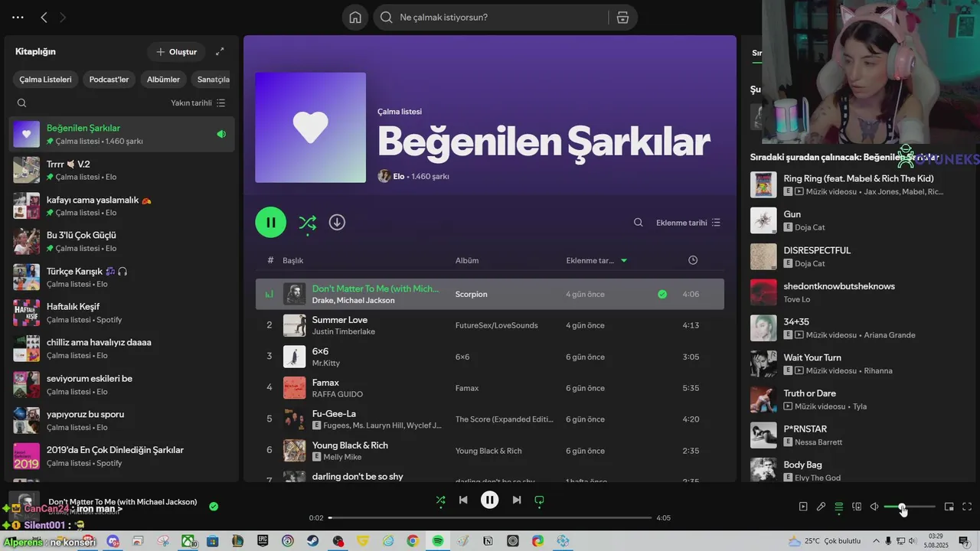The height and width of the screenshot is (551, 980).
Task: Show lyrics with the microphone icon
Action: coord(821,507)
